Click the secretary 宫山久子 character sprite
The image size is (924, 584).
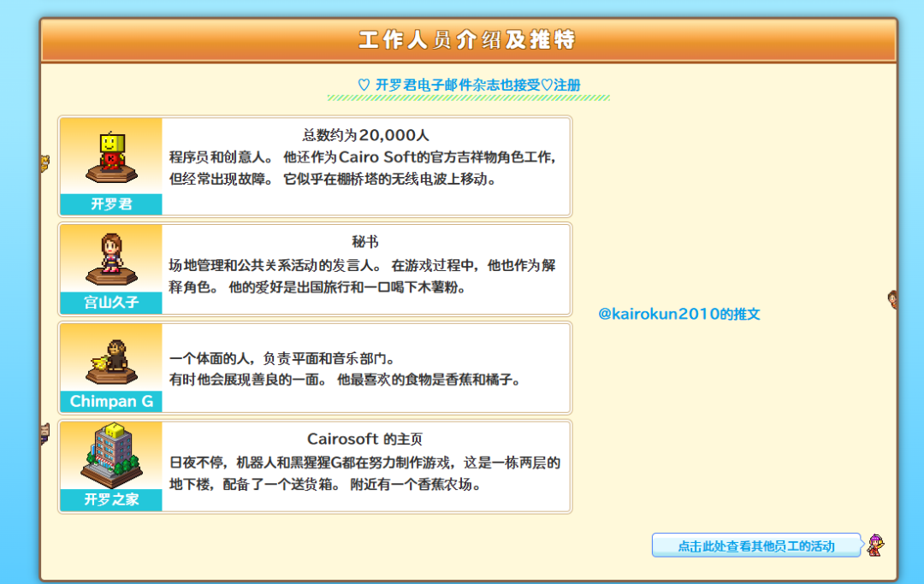tap(110, 257)
